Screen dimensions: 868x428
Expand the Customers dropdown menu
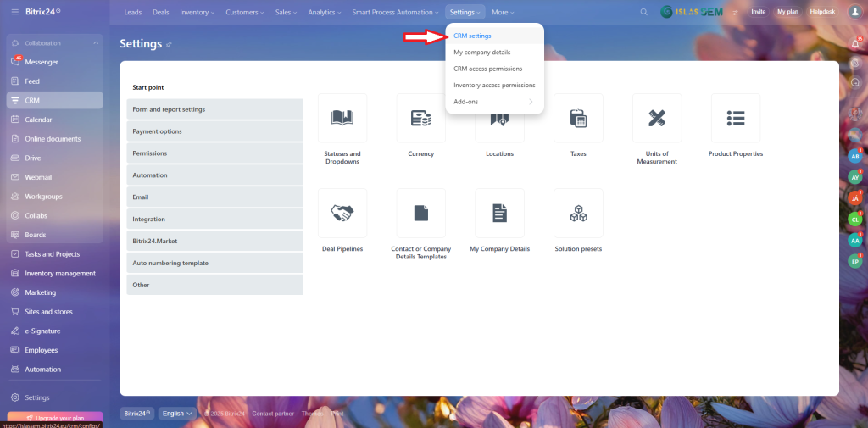pyautogui.click(x=244, y=12)
